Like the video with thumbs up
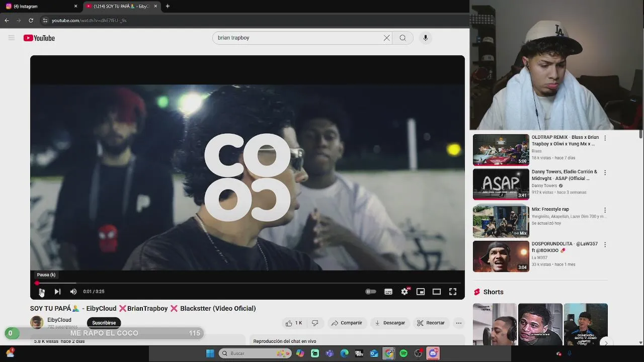 coord(294,323)
